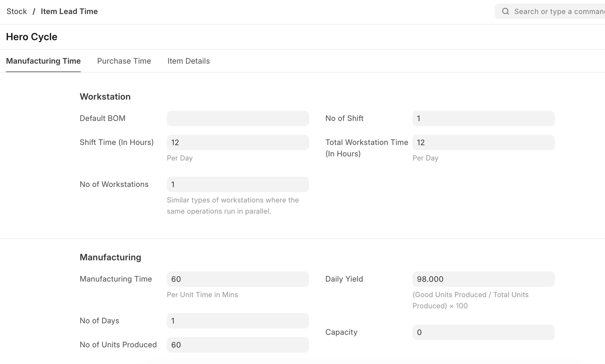This screenshot has width=605, height=364.
Task: Click the Default BOM field
Action: (238, 118)
